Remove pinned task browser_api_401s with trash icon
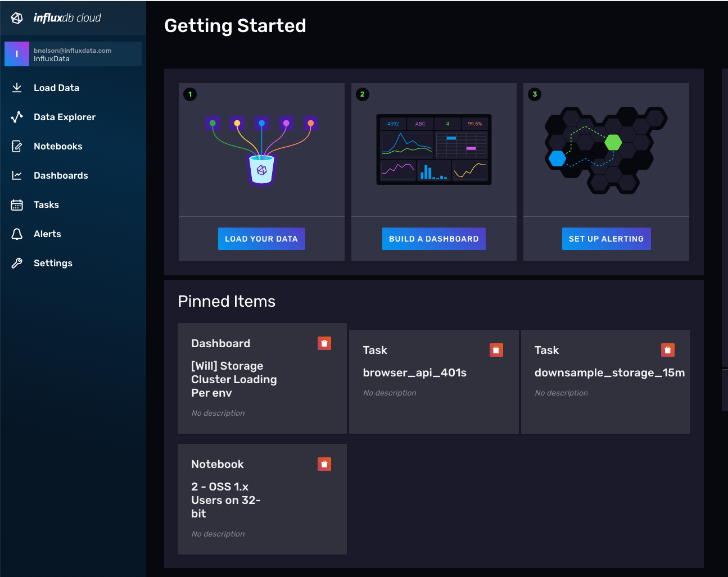 (496, 349)
